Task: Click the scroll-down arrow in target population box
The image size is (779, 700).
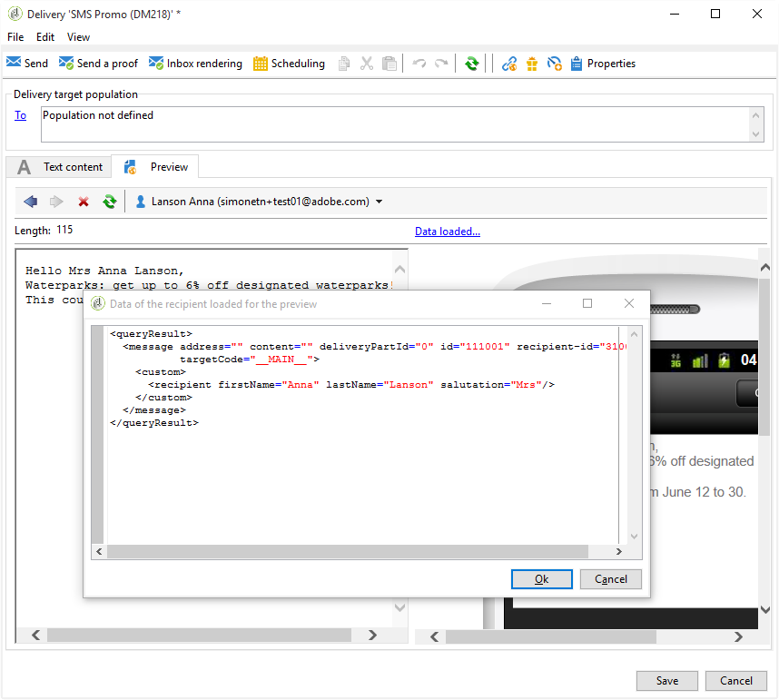Action: coord(755,134)
